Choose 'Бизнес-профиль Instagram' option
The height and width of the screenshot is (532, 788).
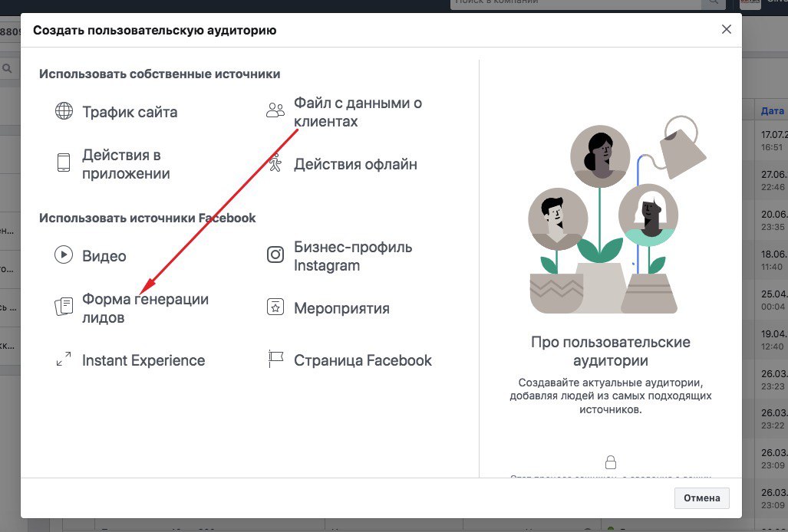point(353,256)
